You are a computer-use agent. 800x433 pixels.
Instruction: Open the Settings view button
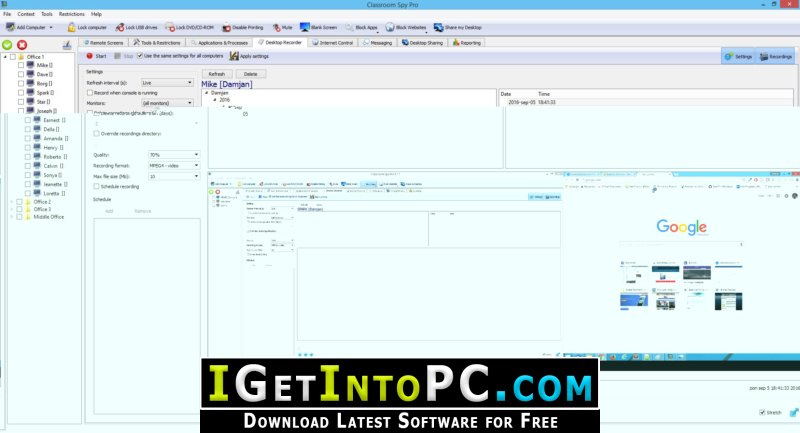point(738,56)
